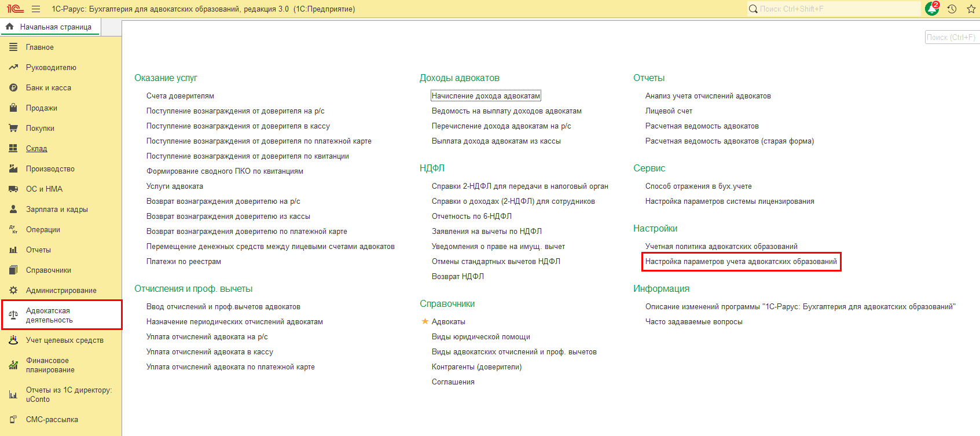Open the Банк и касса section

pyautogui.click(x=49, y=87)
